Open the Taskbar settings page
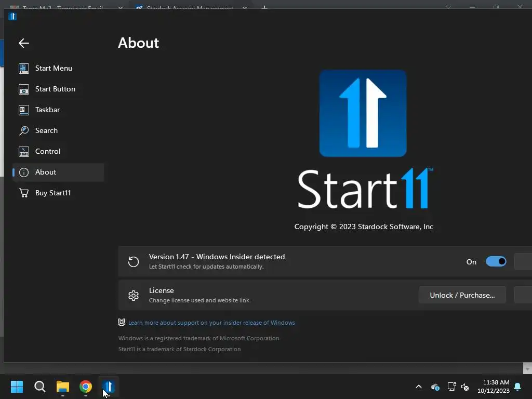The image size is (532, 399). point(58,110)
